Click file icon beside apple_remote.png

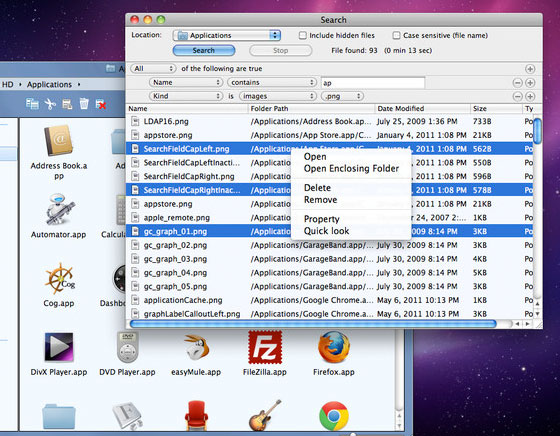click(135, 217)
